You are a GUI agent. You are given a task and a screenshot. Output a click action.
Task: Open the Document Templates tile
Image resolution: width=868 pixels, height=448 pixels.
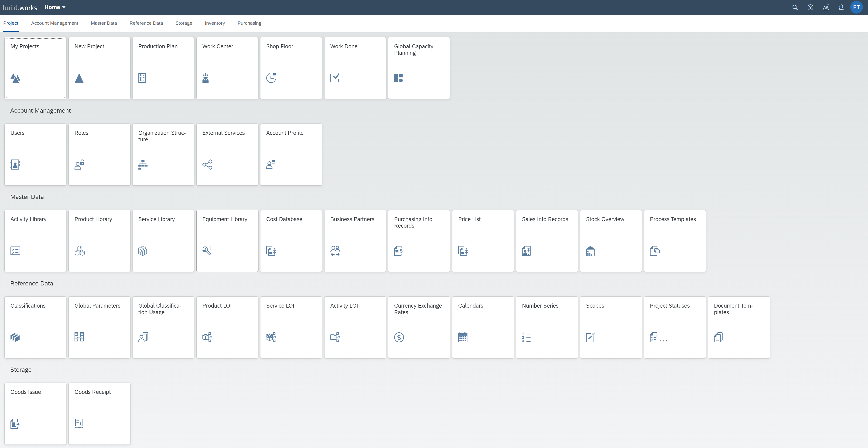(x=739, y=327)
